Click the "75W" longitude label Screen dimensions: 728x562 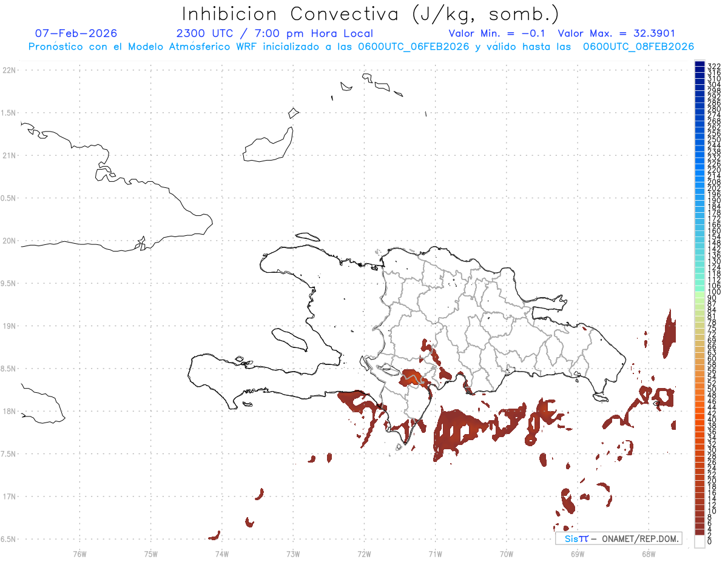(x=151, y=554)
